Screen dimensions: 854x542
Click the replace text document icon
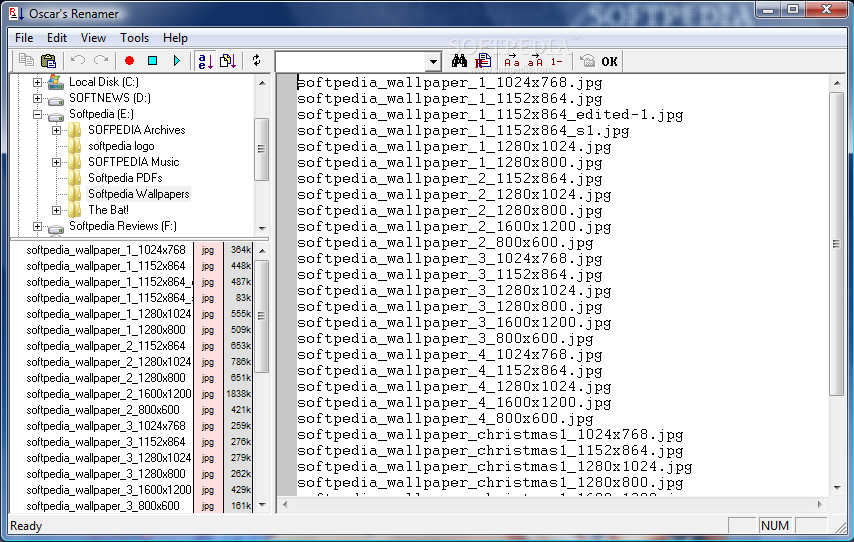click(x=483, y=60)
